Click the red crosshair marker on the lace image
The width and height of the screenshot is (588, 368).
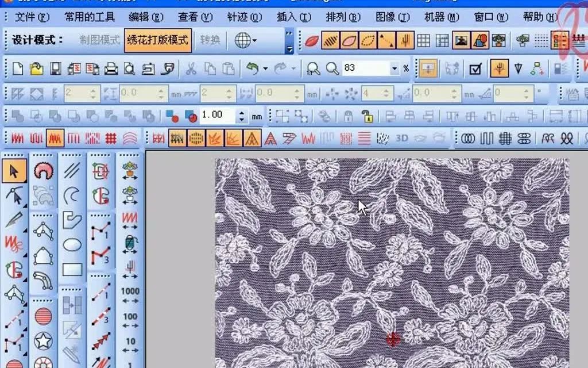pos(393,340)
